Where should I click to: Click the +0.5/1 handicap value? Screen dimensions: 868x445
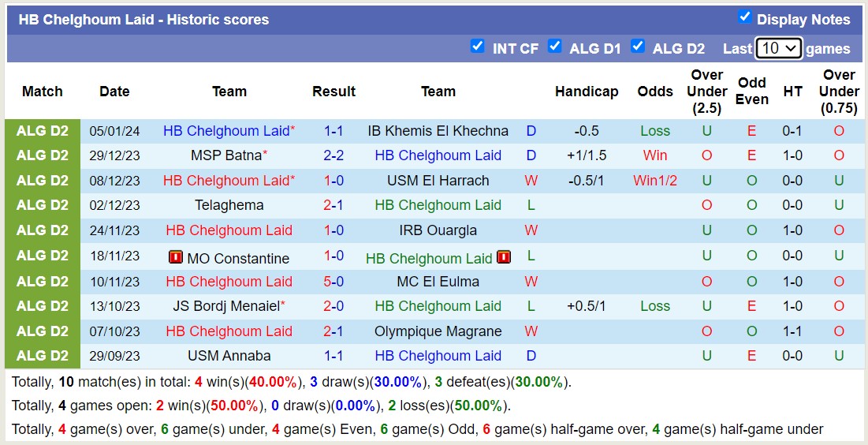(x=587, y=306)
